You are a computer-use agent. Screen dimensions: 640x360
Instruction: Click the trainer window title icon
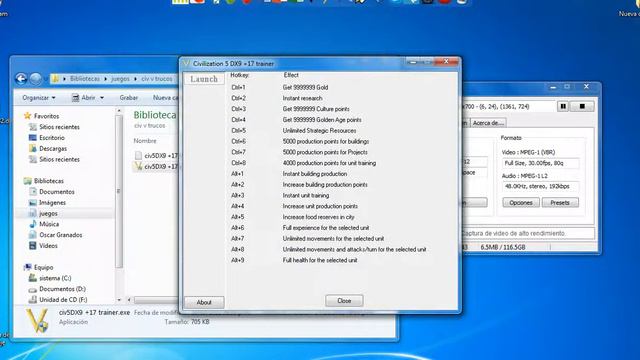click(187, 64)
